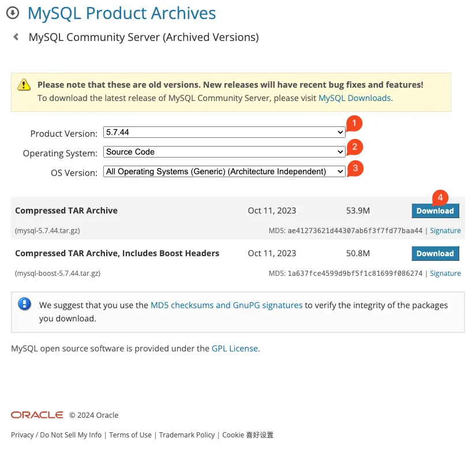Screen dimensions: 476x453
Task: Click the blue exclamation info icon
Action: tap(25, 304)
